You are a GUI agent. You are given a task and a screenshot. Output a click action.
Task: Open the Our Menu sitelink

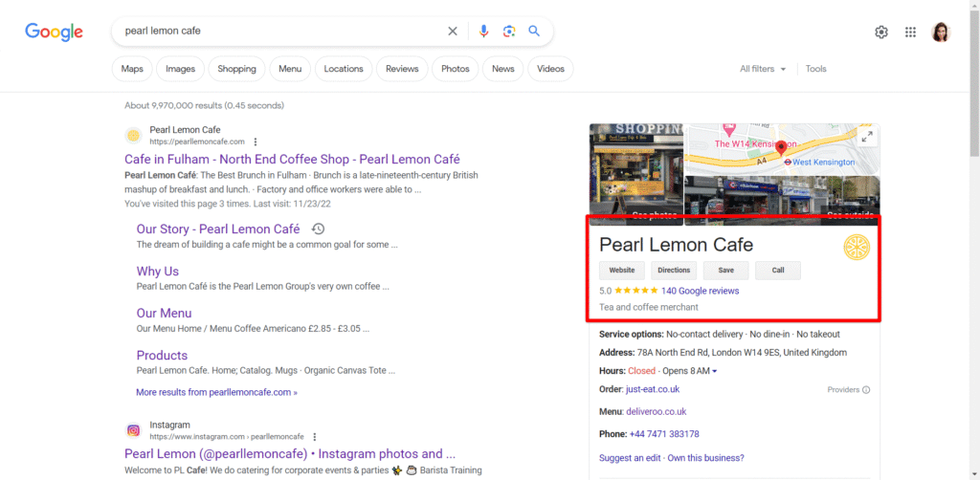(164, 314)
